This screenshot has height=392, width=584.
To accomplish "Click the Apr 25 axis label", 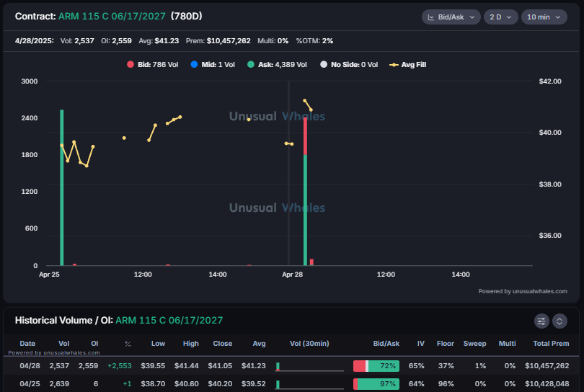I will pos(49,275).
